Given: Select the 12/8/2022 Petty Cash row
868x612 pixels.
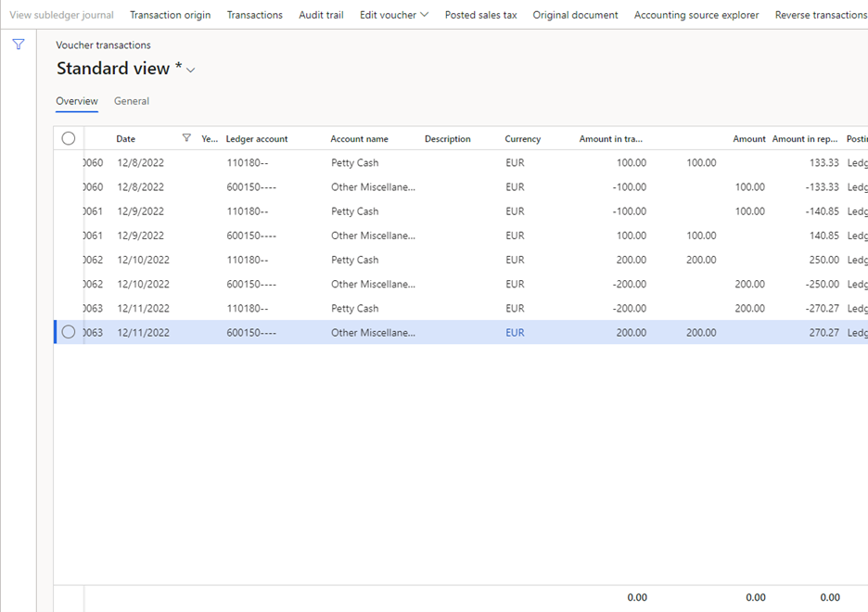Looking at the screenshot, I should pyautogui.click(x=461, y=162).
